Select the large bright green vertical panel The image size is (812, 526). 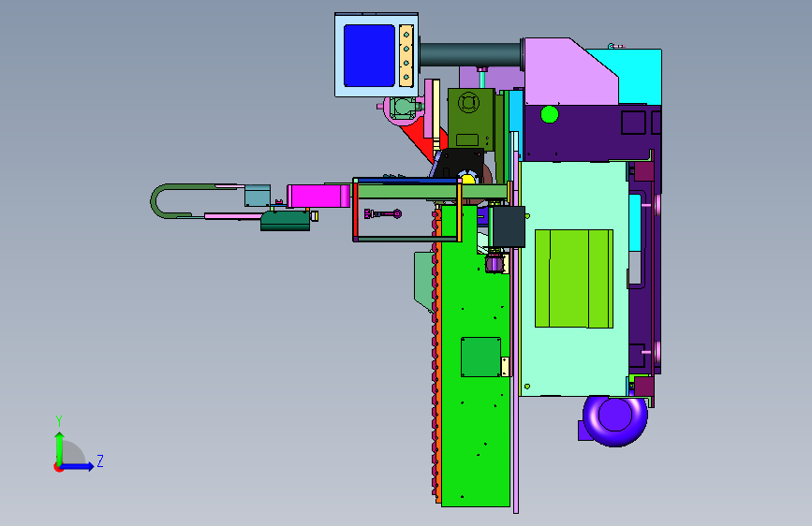475,358
